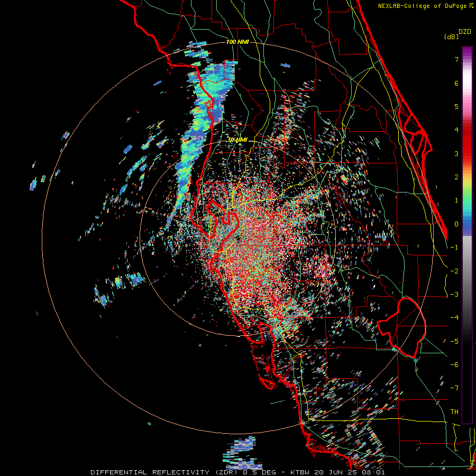Viewport: 476px width, 476px height.
Task: Select the 1 dB tick label
Action: coord(456,200)
